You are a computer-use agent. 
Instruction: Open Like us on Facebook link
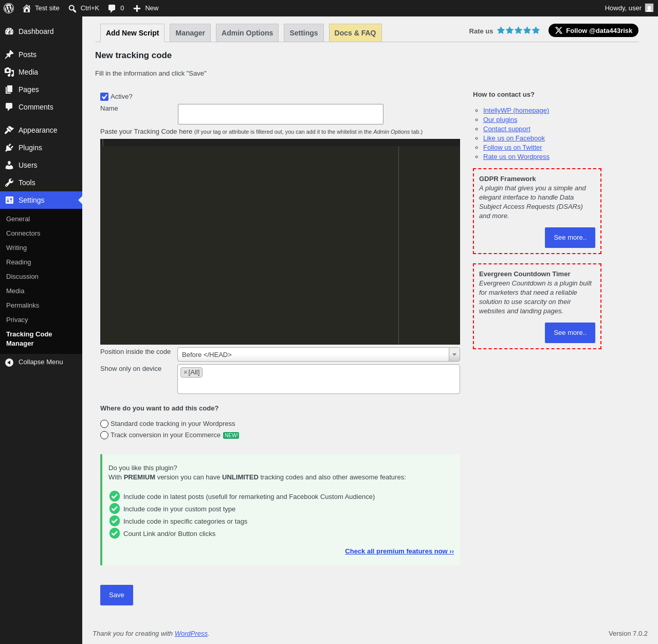coord(514,138)
